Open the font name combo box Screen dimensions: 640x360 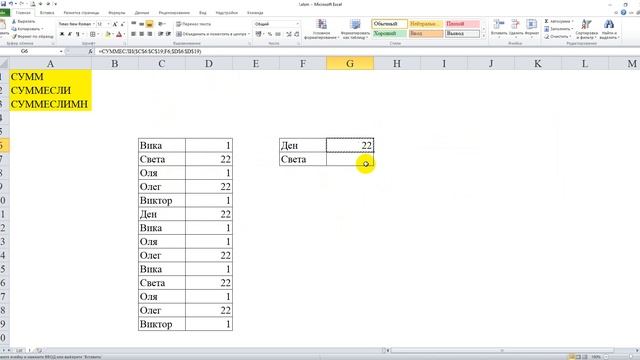pyautogui.click(x=76, y=24)
